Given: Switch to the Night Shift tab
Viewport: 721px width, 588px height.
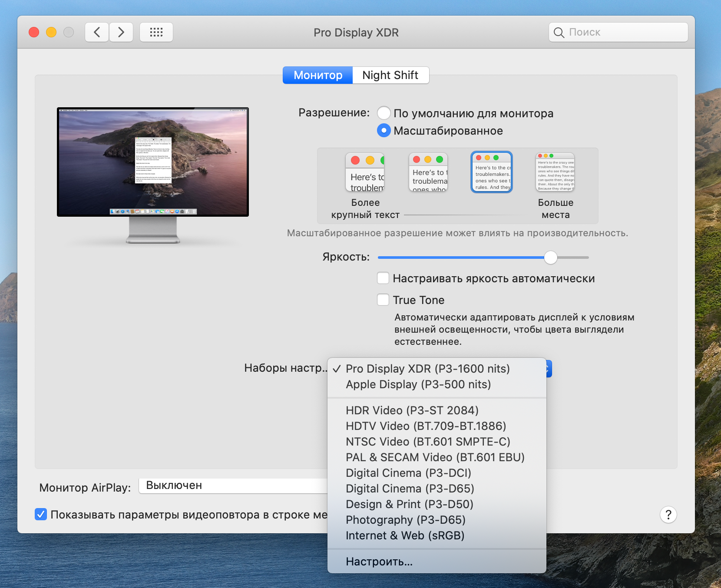Looking at the screenshot, I should [390, 75].
